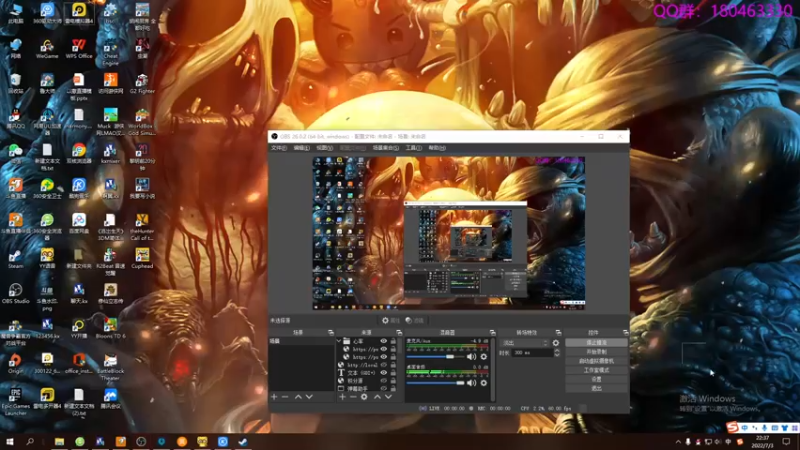Open 设置 from the OBS controls panel
Viewport: 800px width, 450px height.
coord(596,380)
